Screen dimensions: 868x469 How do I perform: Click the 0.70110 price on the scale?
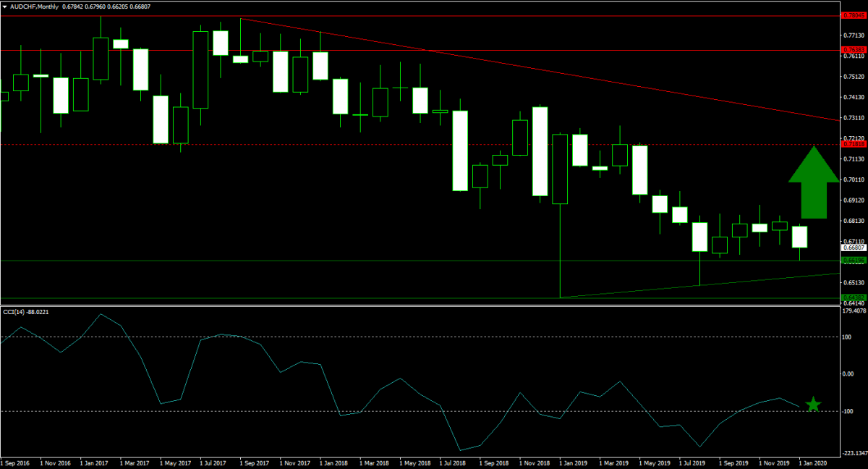tap(854, 179)
